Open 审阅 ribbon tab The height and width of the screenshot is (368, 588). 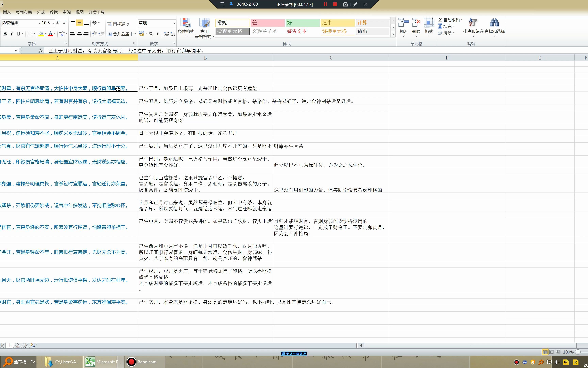tap(67, 12)
